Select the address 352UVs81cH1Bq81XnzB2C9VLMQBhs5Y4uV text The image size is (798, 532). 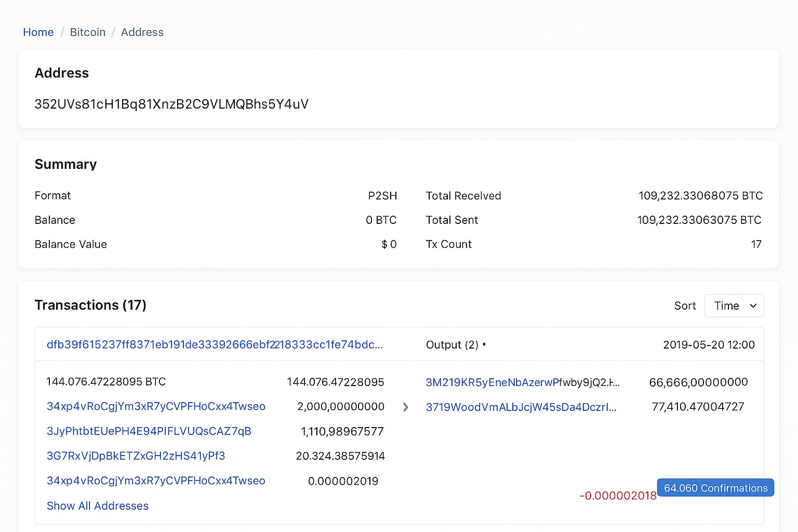(x=171, y=104)
